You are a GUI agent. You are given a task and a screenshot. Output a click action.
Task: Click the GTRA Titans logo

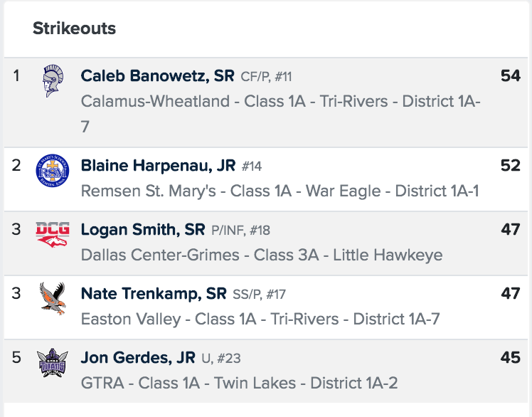52,363
